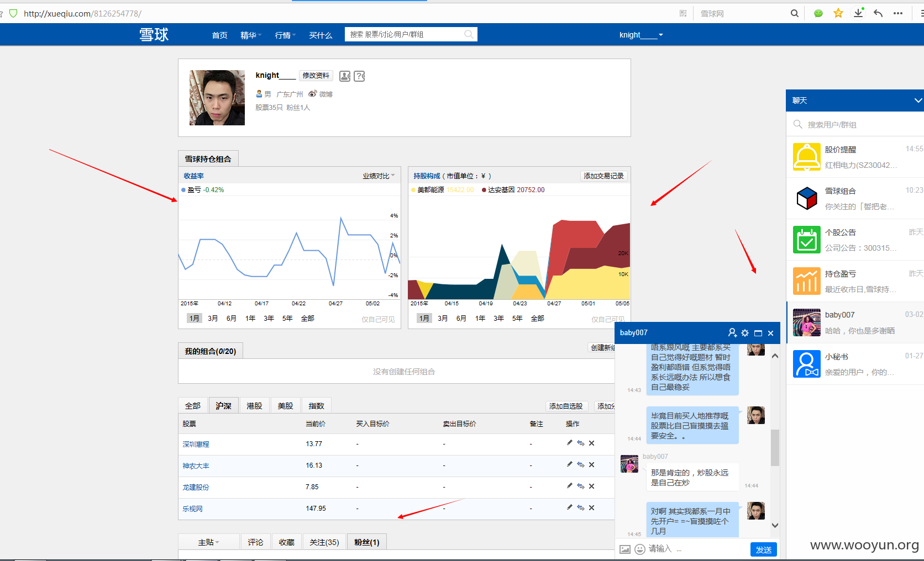This screenshot has width=924, height=561.
Task: Click the 添加自选股 button
Action: [x=566, y=406]
